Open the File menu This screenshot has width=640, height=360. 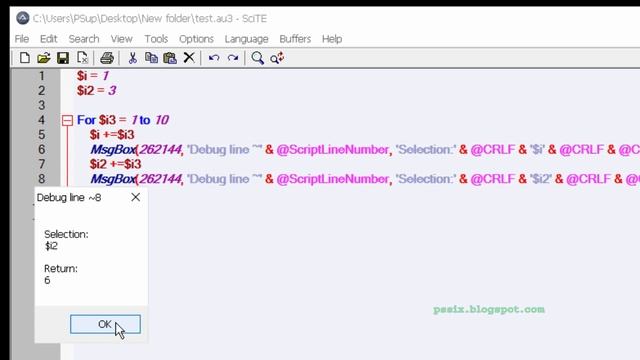(22, 39)
